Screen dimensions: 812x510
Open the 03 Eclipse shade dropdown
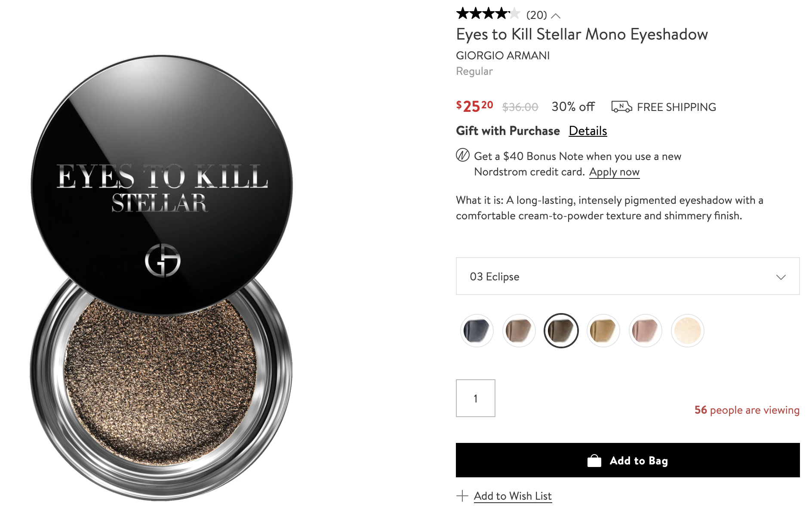[x=627, y=276]
